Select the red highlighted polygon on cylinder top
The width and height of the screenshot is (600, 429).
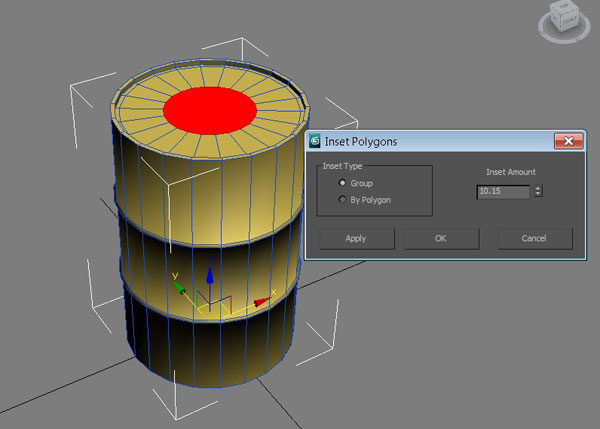pos(210,110)
